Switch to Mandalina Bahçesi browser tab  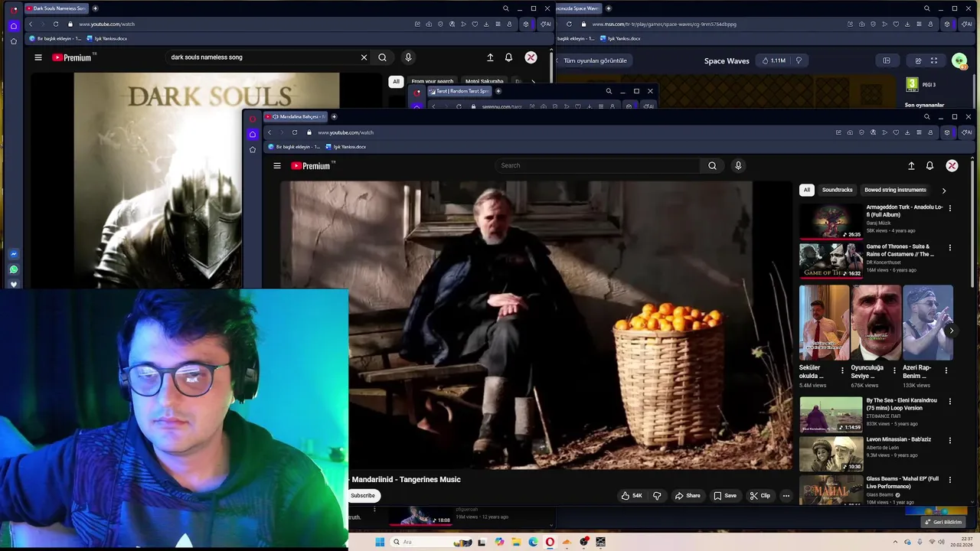coord(296,116)
